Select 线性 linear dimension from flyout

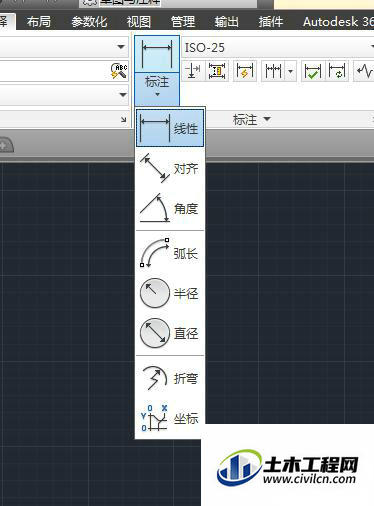tap(170, 128)
